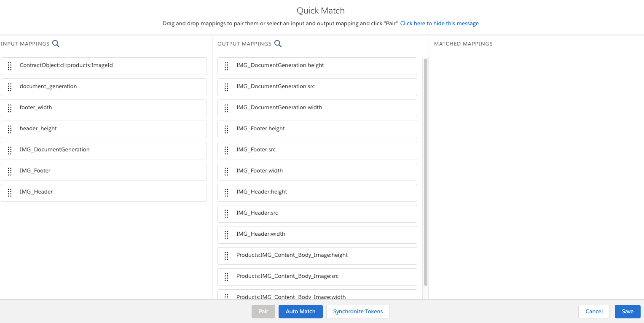Save the mappings

click(628, 311)
